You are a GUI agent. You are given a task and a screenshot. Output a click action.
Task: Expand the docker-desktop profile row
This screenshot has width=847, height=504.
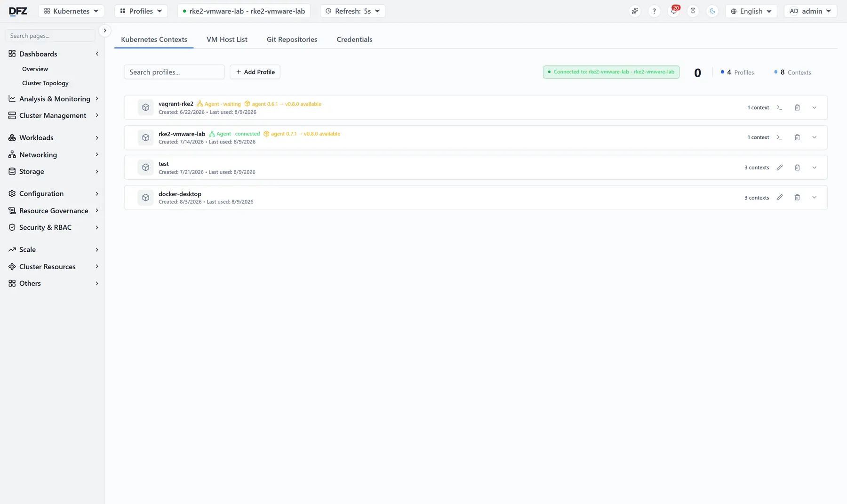[814, 198]
